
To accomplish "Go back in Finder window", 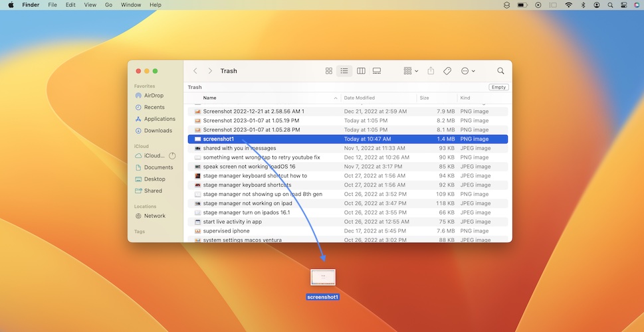I will pyautogui.click(x=195, y=71).
